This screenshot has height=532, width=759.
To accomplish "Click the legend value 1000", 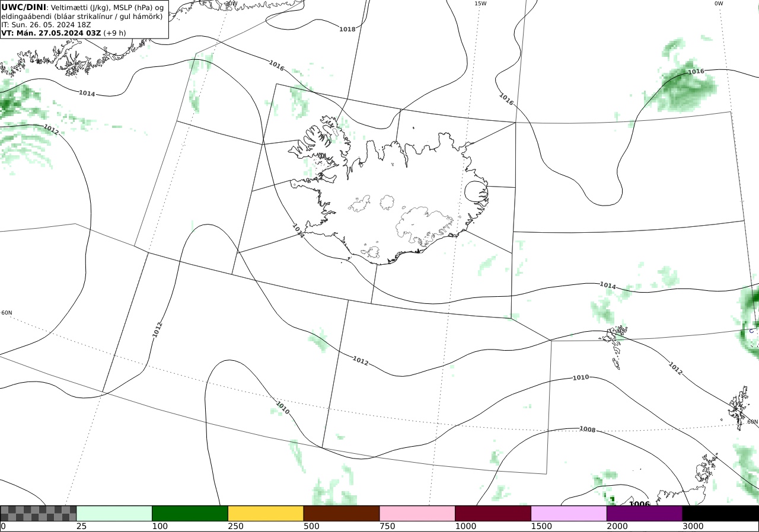I will click(x=465, y=526).
